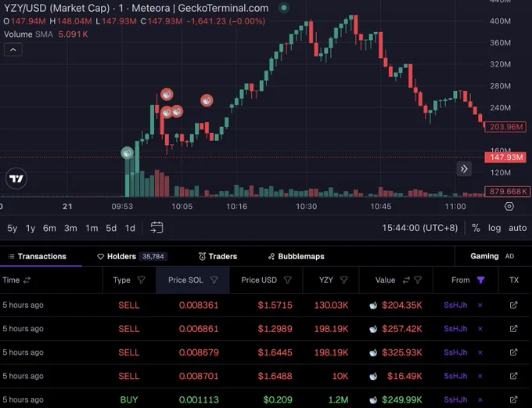
Task: Switch to the Traders tab
Action: [x=217, y=256]
